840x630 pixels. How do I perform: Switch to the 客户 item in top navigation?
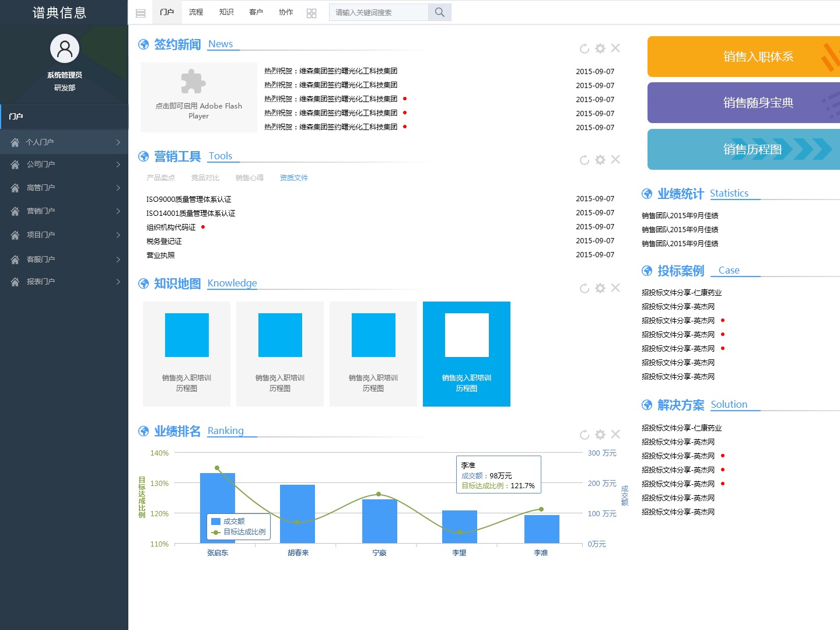(x=256, y=12)
